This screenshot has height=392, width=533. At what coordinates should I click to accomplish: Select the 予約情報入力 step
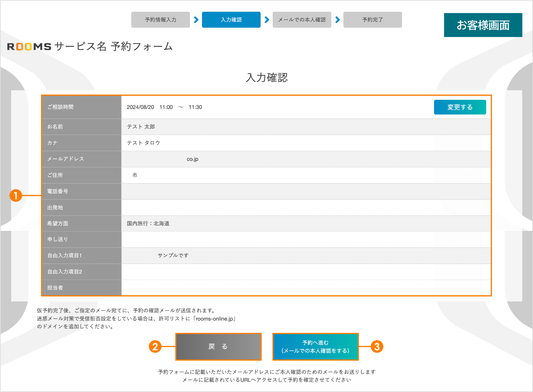pos(160,20)
